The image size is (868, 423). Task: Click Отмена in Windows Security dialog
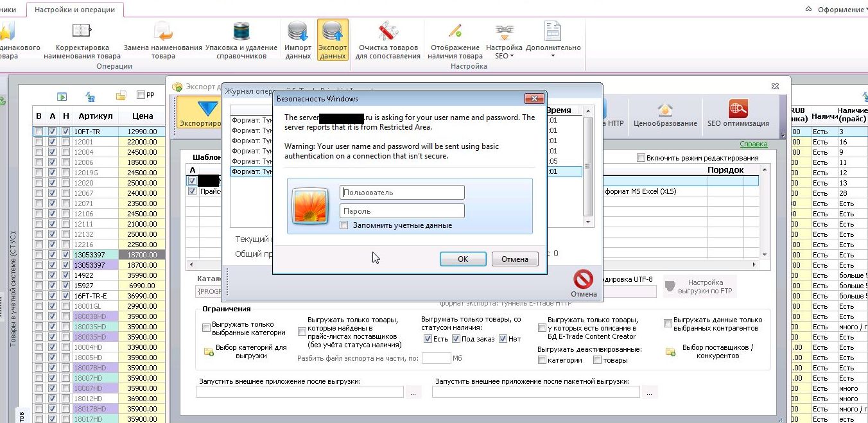tap(515, 259)
